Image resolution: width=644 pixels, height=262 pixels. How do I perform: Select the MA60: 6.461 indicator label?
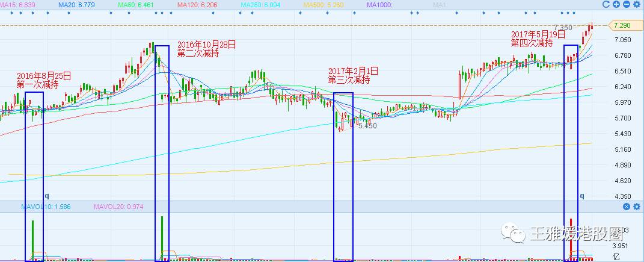(135, 5)
